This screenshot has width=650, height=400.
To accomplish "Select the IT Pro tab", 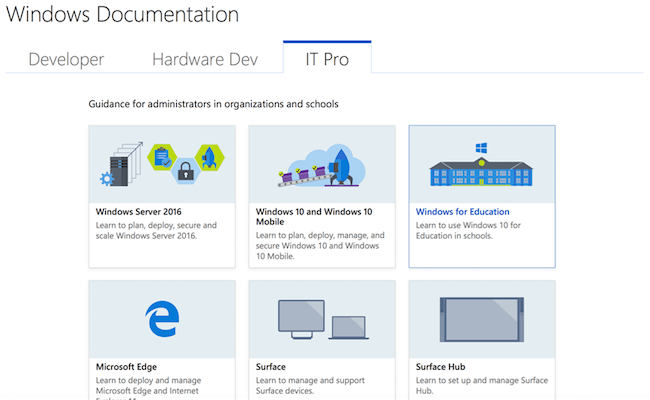I will (x=327, y=58).
